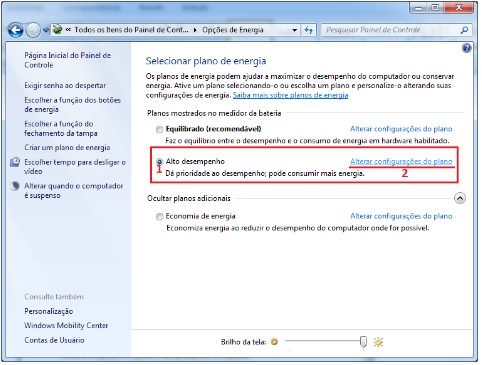Click the Brilho da tela slider handle
The height and width of the screenshot is (365, 482).
(x=363, y=342)
